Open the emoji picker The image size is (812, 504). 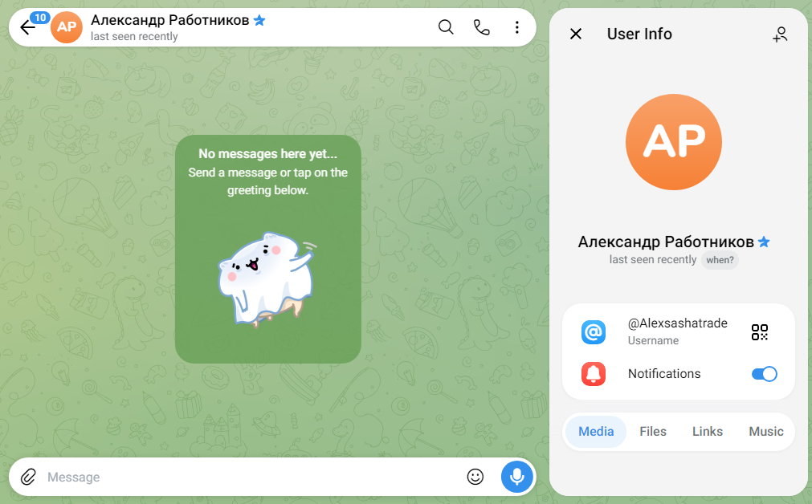[475, 477]
